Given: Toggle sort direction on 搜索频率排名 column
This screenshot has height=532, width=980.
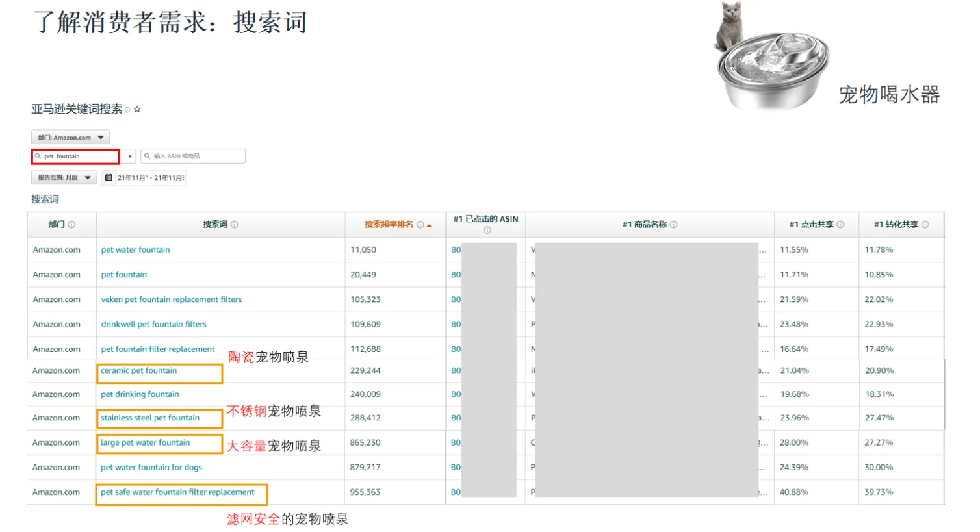Looking at the screenshot, I should pos(429,224).
